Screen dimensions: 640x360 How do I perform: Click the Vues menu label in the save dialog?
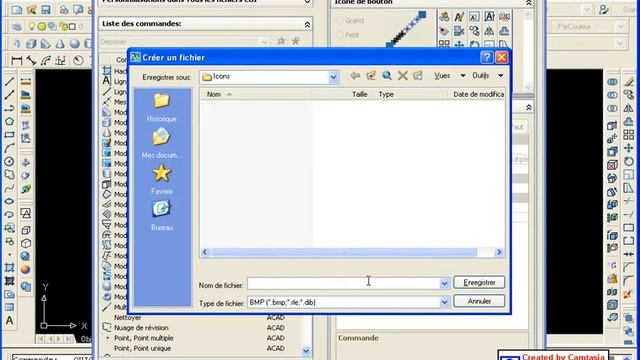click(442, 76)
